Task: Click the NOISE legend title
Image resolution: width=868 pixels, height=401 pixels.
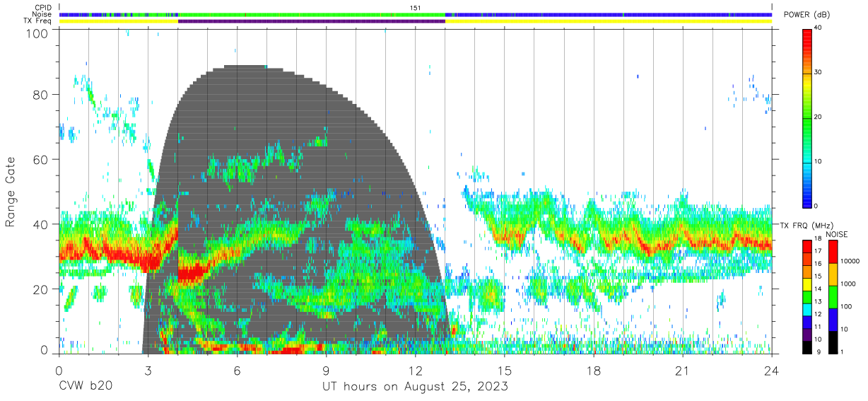Action: 836,234
